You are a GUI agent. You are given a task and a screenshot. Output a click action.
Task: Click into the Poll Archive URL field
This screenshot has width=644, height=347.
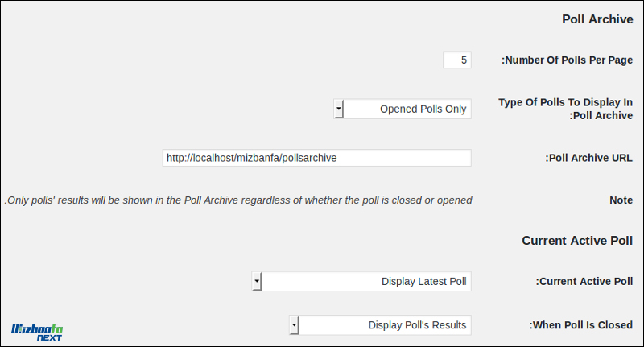click(x=316, y=158)
